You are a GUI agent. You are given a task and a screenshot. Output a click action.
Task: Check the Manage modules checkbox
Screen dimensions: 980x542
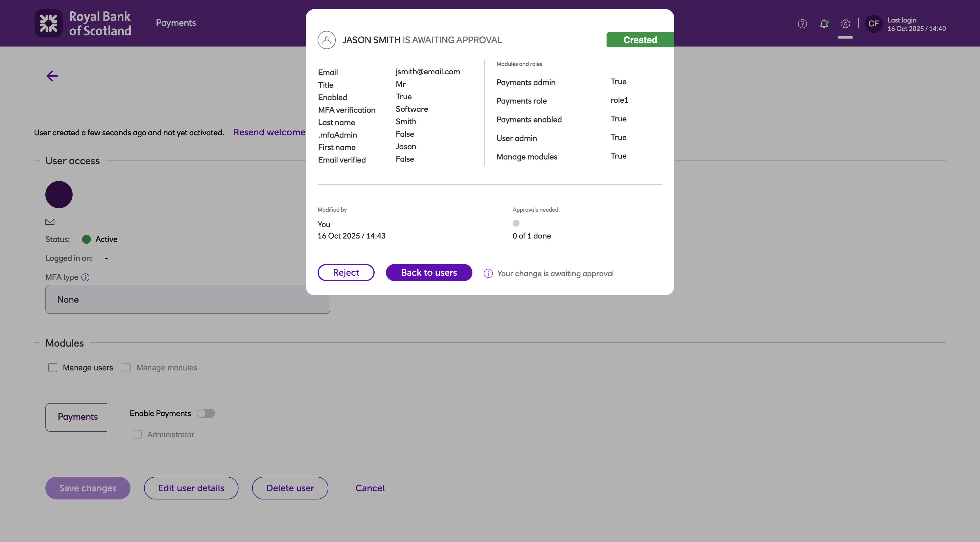pos(126,368)
